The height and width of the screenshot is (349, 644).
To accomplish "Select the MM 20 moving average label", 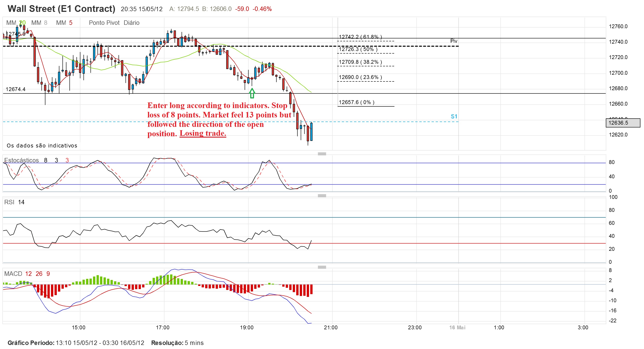I will pyautogui.click(x=16, y=23).
